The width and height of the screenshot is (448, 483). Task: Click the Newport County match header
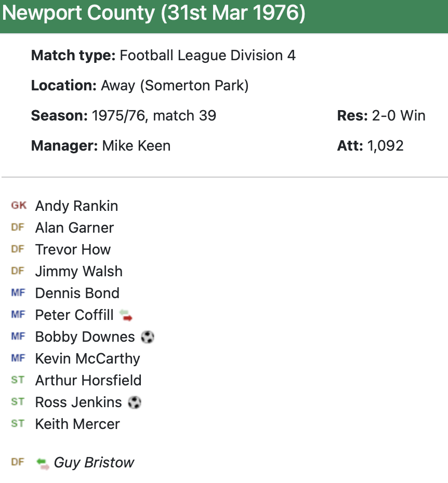coord(154,14)
